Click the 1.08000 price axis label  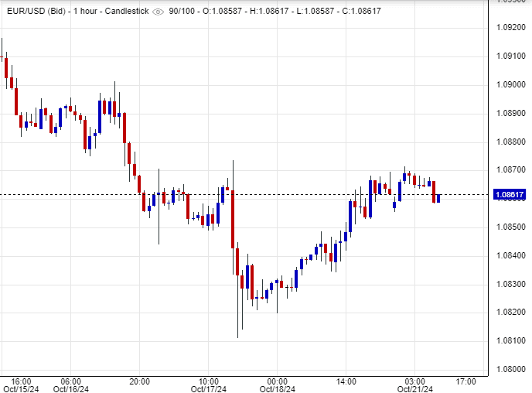pyautogui.click(x=510, y=370)
